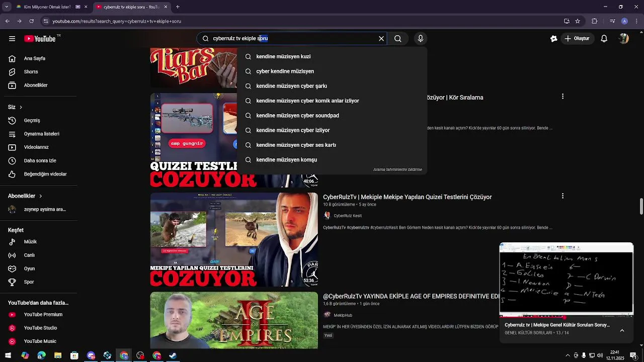Open Steam from the taskbar
The height and width of the screenshot is (362, 644).
pyautogui.click(x=173, y=355)
